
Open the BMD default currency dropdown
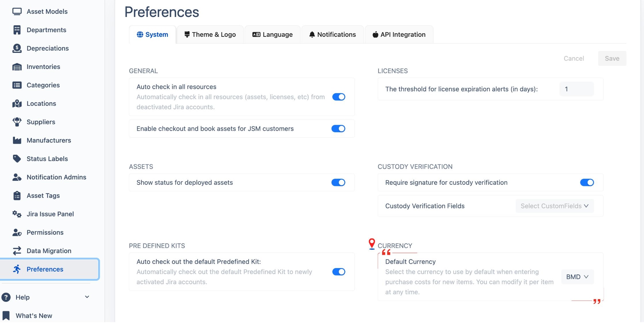[577, 277]
